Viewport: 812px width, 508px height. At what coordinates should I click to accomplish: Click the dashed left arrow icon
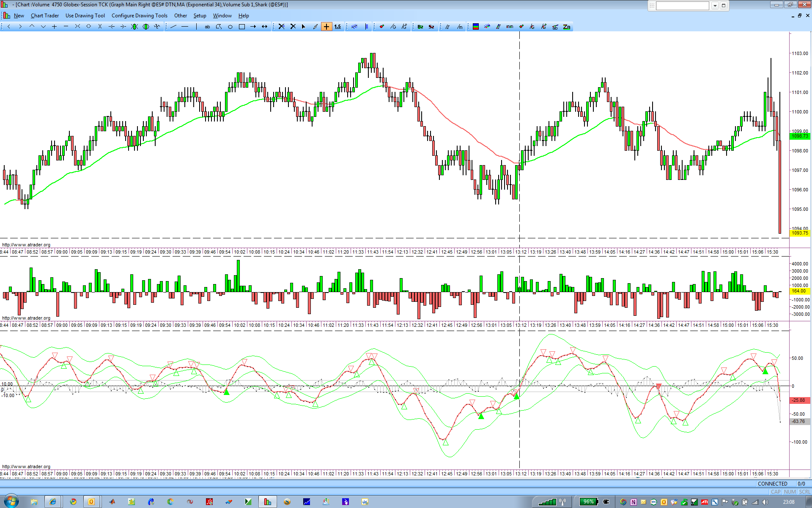coord(112,27)
